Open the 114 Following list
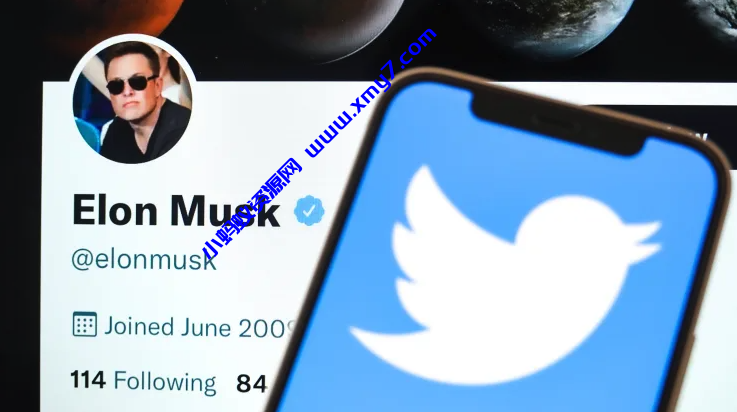The width and height of the screenshot is (737, 412). tap(143, 381)
